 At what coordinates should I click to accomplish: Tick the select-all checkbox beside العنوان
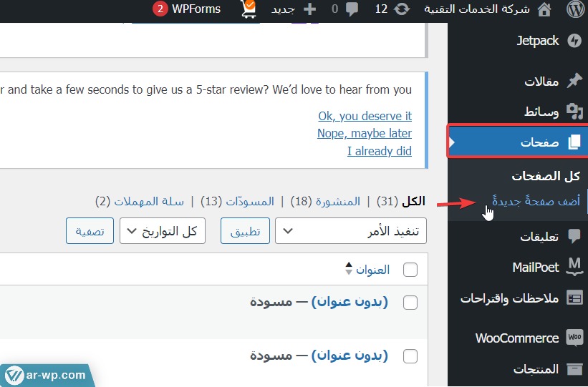coord(410,270)
